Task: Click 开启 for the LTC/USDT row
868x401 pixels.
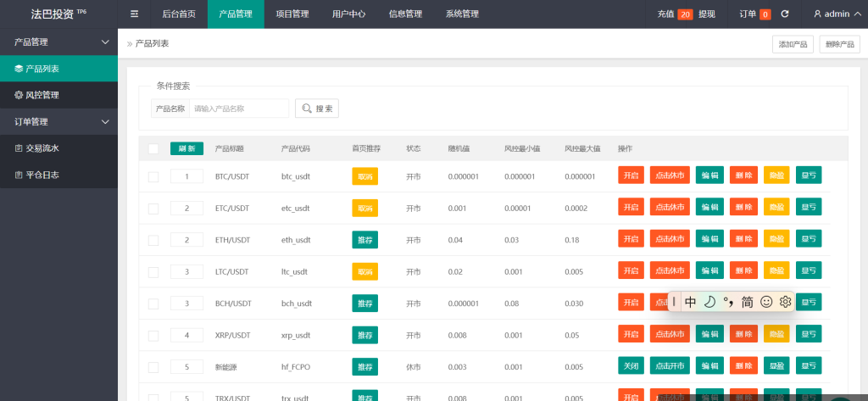Action: [631, 271]
